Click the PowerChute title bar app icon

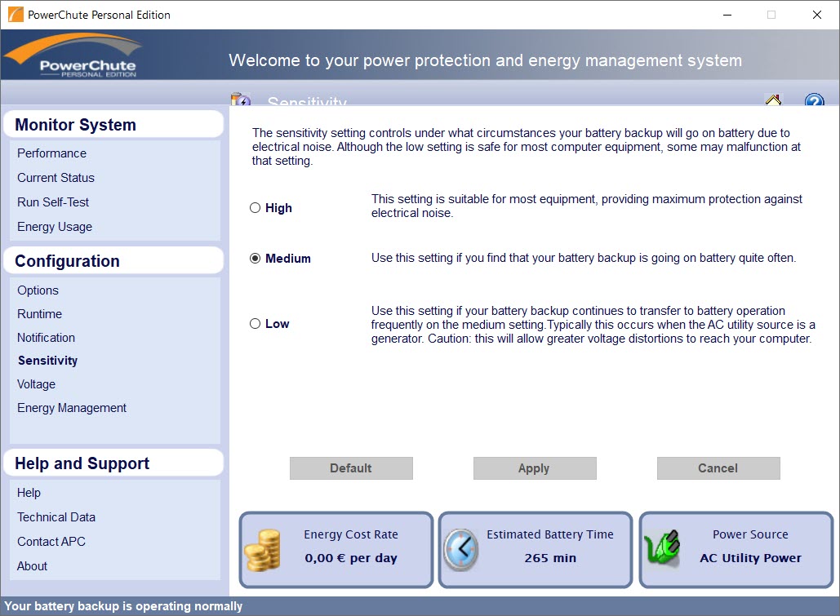[16, 15]
